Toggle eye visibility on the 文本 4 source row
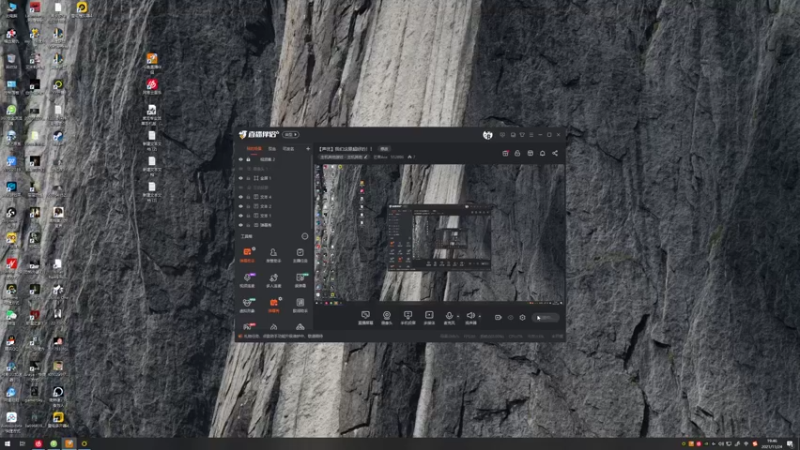 (241, 197)
